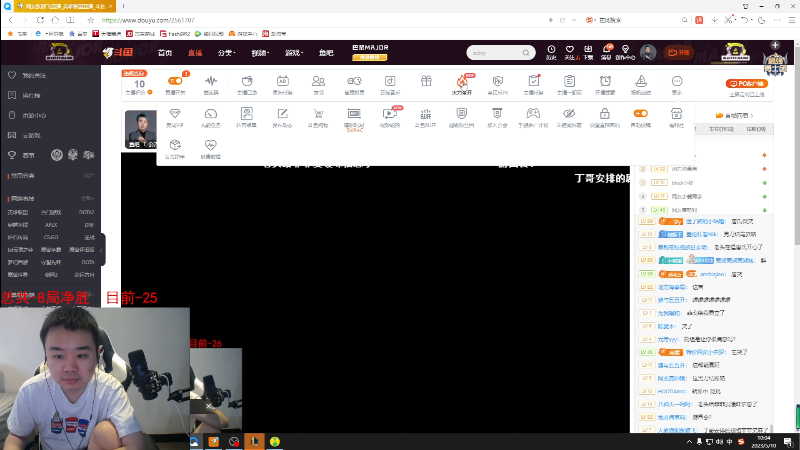Collapse the three-dots more menu
This screenshot has width=800, height=450.
pyautogui.click(x=677, y=81)
